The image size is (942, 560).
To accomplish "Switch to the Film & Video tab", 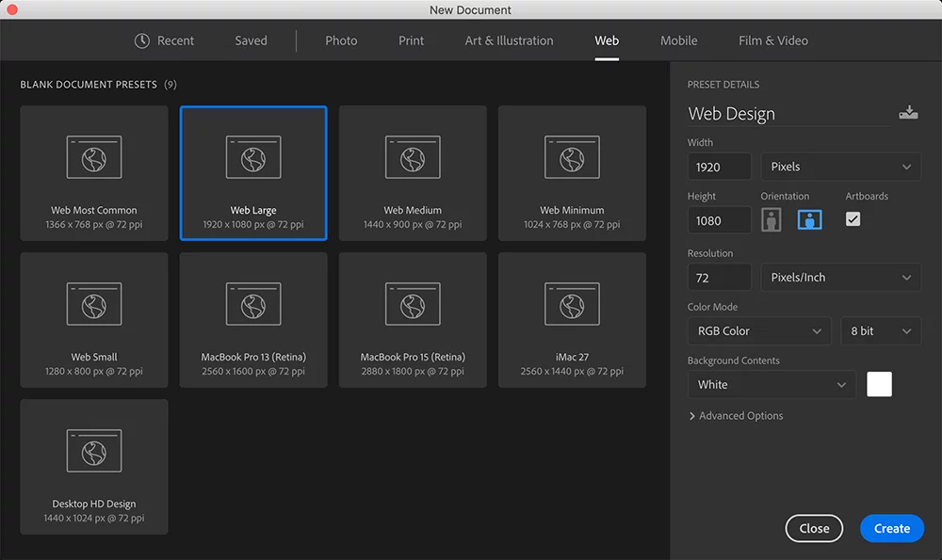I will click(773, 40).
